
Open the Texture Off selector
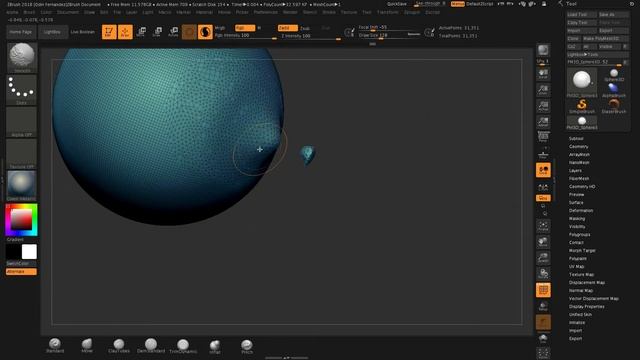[x=22, y=154]
